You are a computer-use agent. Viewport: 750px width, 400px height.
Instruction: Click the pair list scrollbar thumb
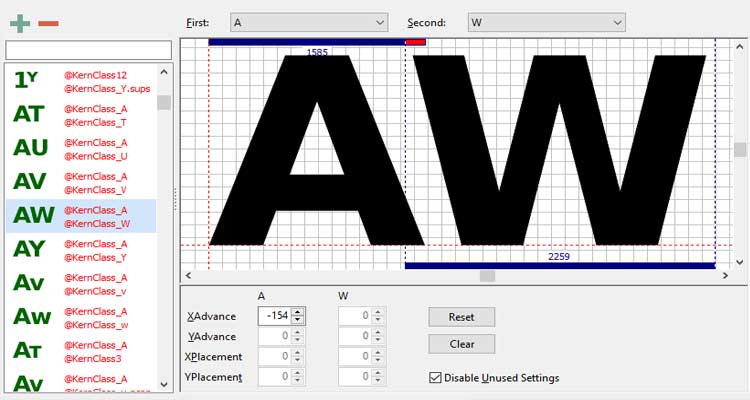[164, 102]
